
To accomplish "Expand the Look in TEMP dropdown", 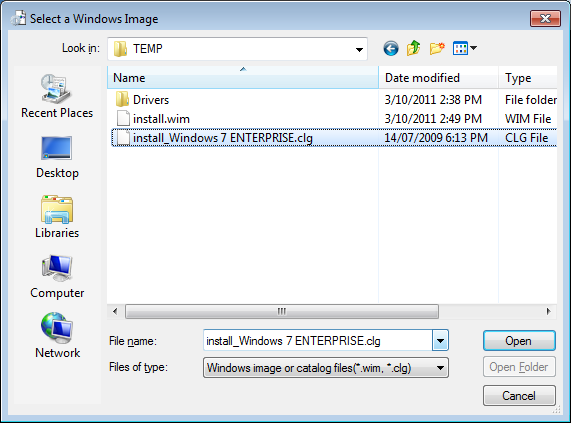I will pos(359,49).
